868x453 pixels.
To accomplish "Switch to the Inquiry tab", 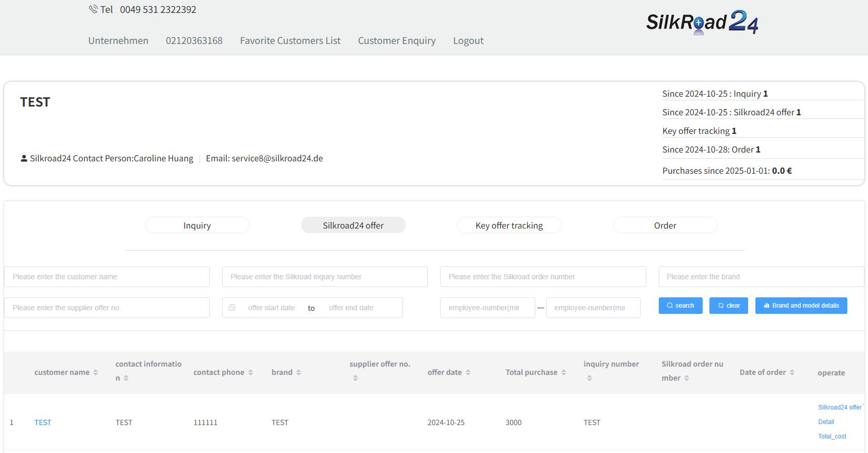I will pyautogui.click(x=197, y=225).
